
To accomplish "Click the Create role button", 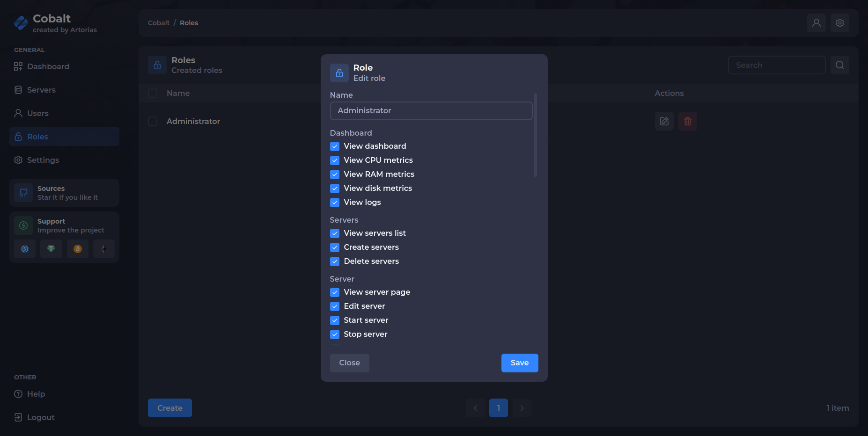I will 170,408.
